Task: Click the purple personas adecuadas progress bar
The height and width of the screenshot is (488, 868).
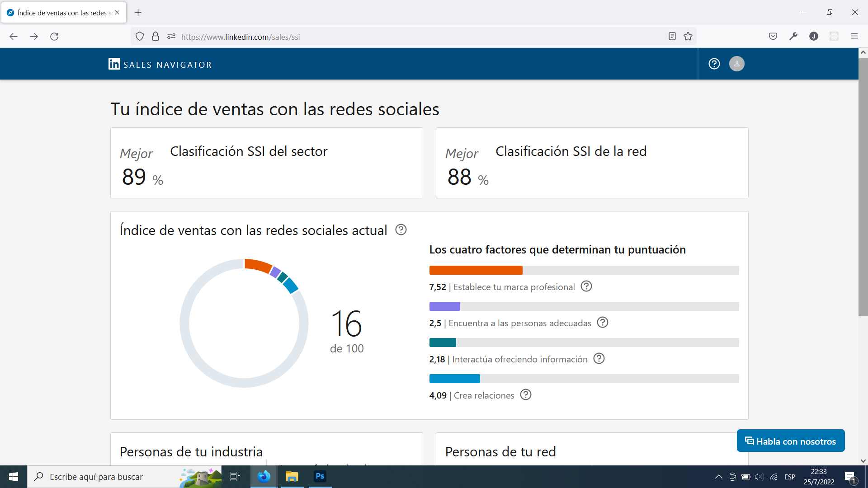Action: 445,306
